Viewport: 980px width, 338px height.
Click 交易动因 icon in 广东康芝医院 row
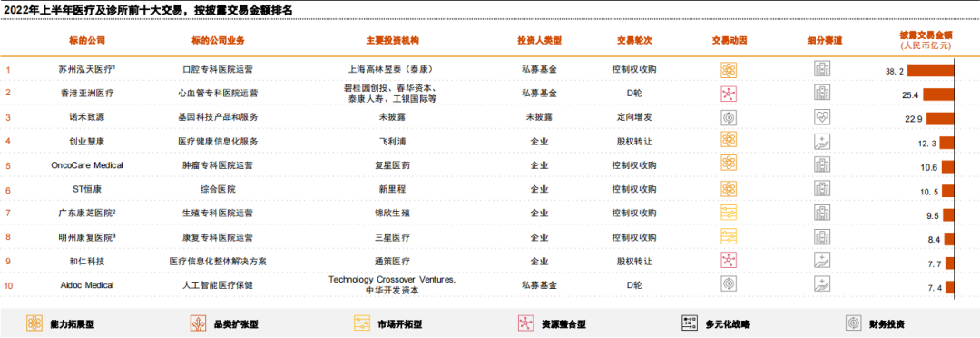point(730,213)
